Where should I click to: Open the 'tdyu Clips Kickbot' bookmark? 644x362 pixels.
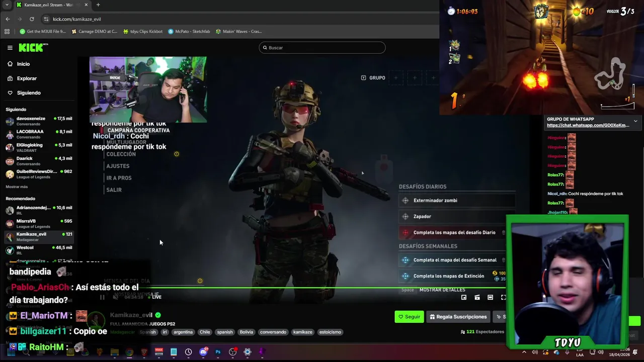pyautogui.click(x=143, y=31)
